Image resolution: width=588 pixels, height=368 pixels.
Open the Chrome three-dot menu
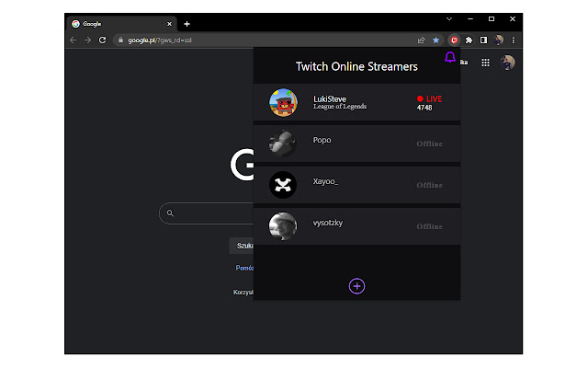[x=514, y=40]
